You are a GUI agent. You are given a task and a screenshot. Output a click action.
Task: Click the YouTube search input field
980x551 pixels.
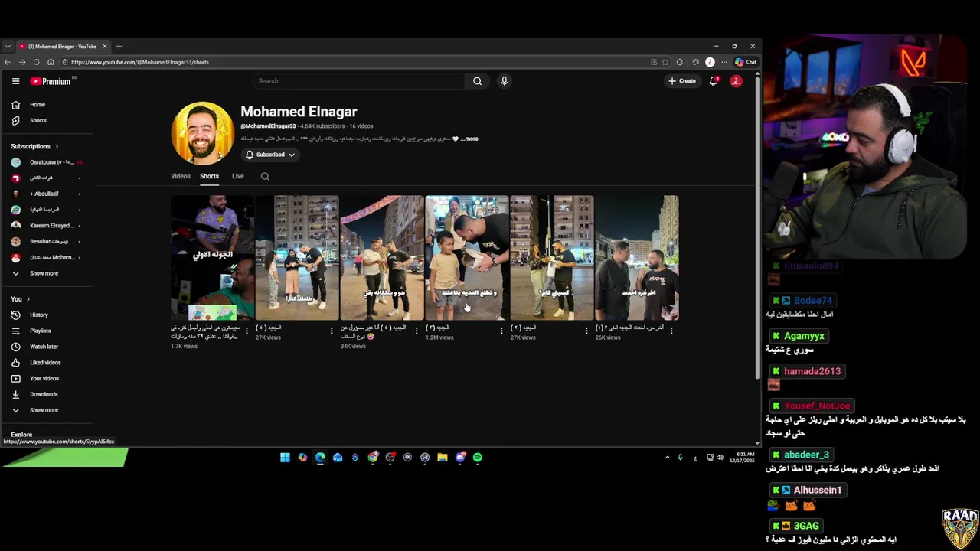point(358,81)
